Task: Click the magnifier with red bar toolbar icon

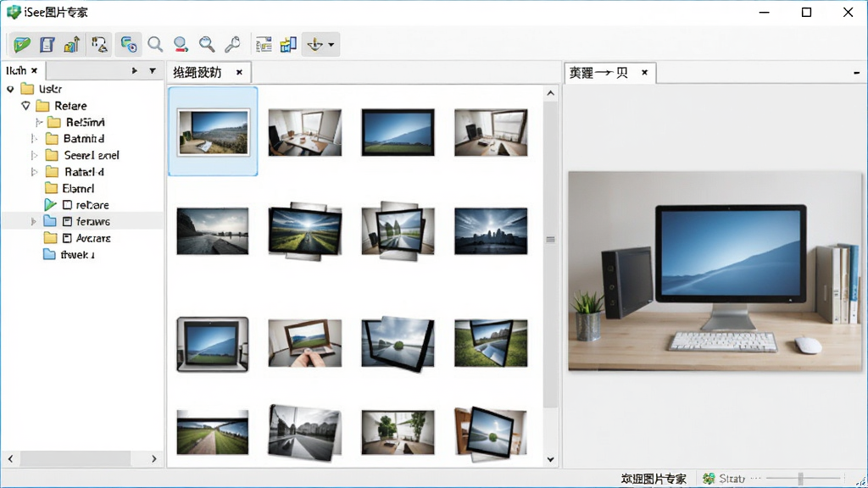Action: click(x=181, y=44)
